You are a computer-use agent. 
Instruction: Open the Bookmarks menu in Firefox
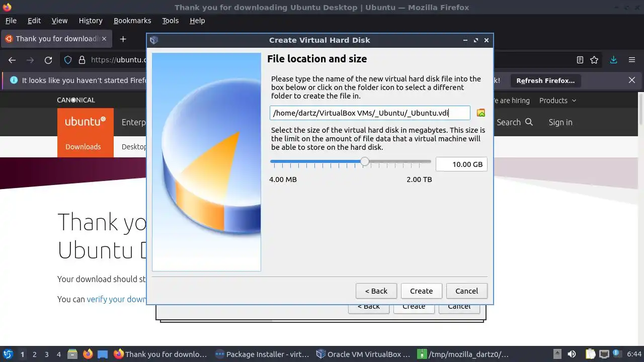pos(132,21)
